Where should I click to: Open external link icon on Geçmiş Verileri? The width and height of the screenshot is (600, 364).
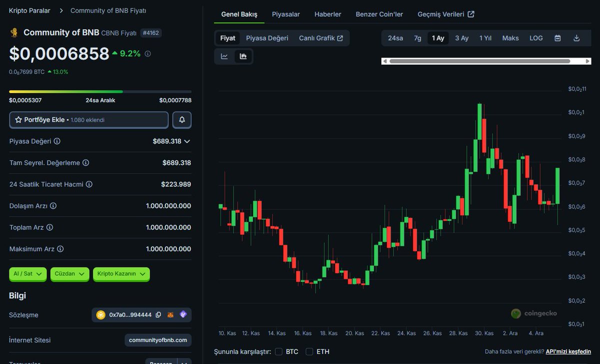[x=471, y=14]
